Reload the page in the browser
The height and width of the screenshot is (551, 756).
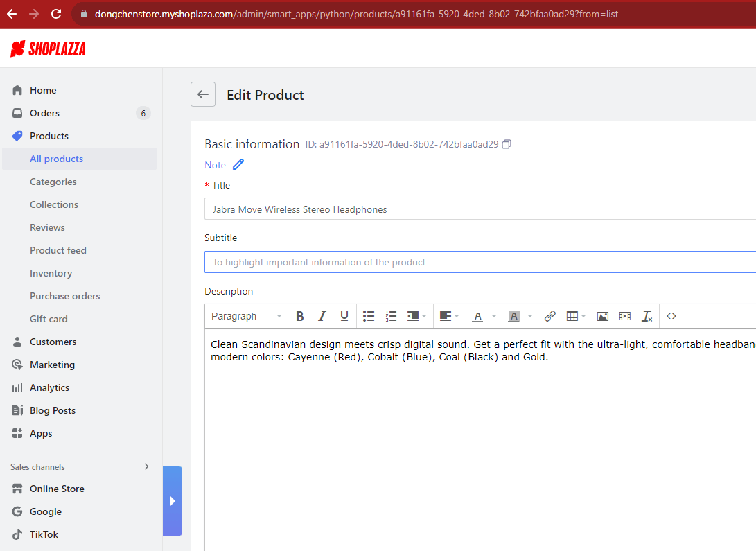point(56,14)
